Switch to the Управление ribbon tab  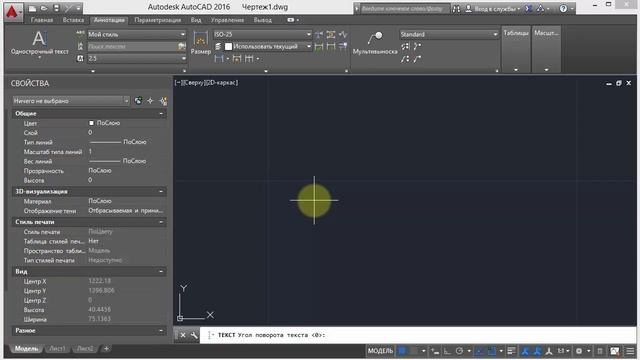pyautogui.click(x=227, y=20)
